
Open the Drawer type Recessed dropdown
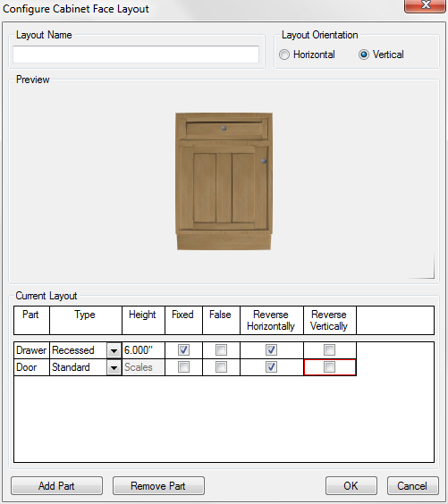114,350
